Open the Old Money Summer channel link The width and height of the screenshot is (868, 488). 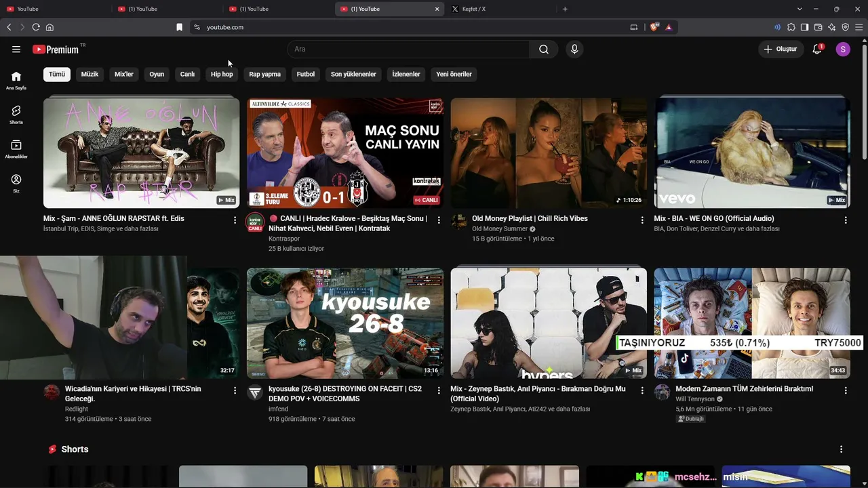(500, 229)
